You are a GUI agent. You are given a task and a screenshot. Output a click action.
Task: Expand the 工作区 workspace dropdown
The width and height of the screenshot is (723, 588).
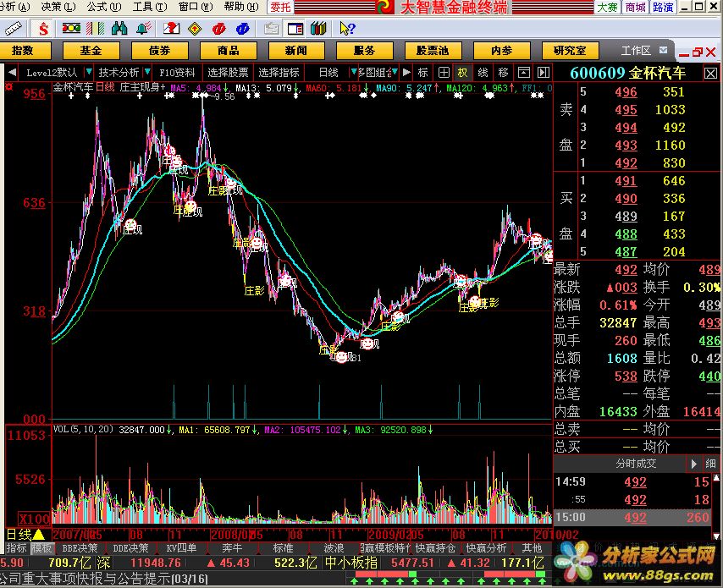pyautogui.click(x=664, y=50)
